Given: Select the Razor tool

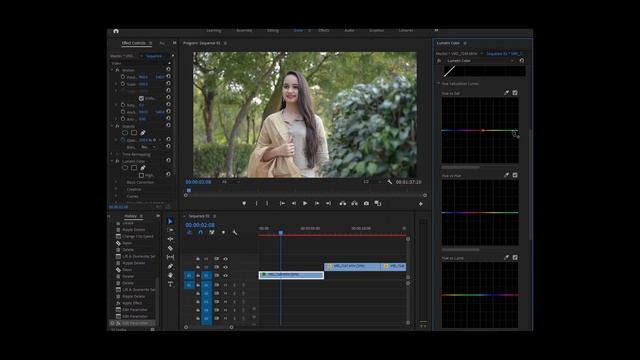Looking at the screenshot, I should coord(170,248).
